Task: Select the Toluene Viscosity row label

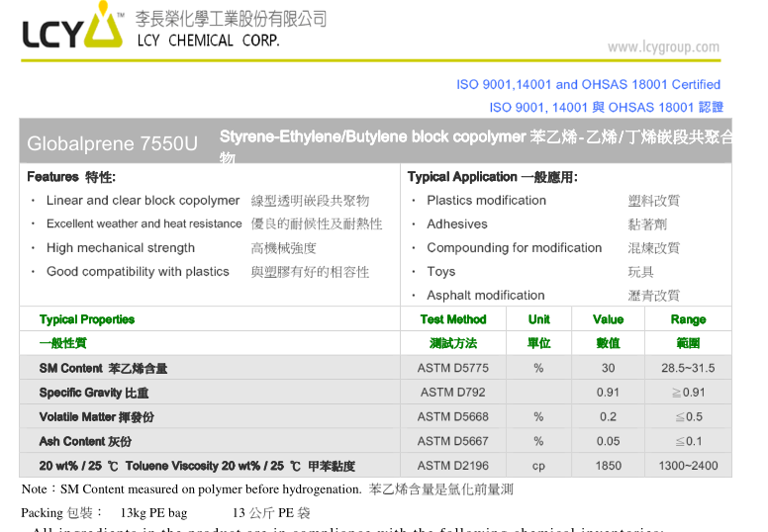Action: click(x=197, y=466)
